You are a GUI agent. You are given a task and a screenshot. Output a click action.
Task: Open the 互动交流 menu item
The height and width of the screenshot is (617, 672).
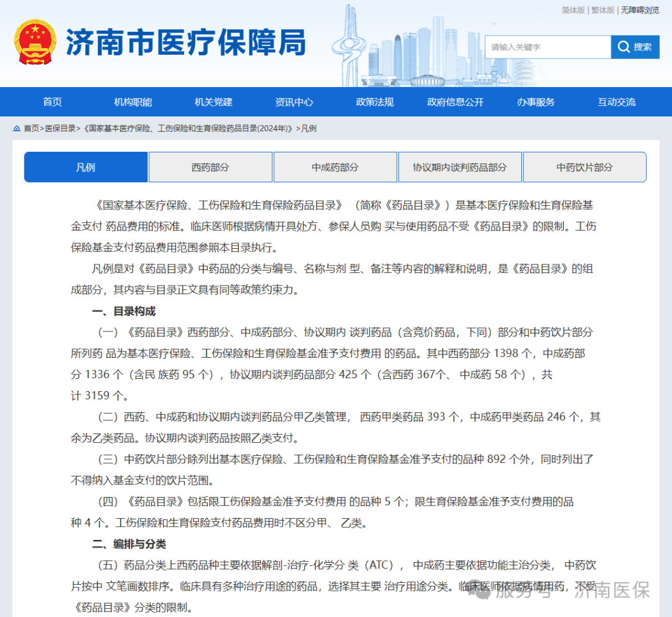coord(617,102)
